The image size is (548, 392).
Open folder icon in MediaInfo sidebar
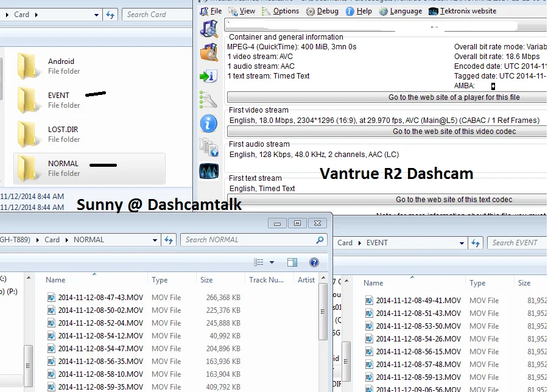pyautogui.click(x=209, y=52)
